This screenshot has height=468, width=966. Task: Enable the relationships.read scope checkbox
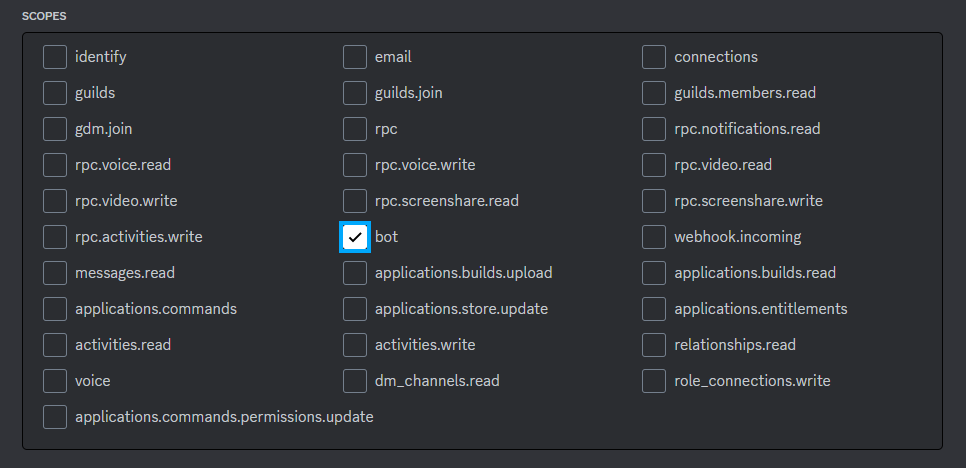(x=654, y=345)
